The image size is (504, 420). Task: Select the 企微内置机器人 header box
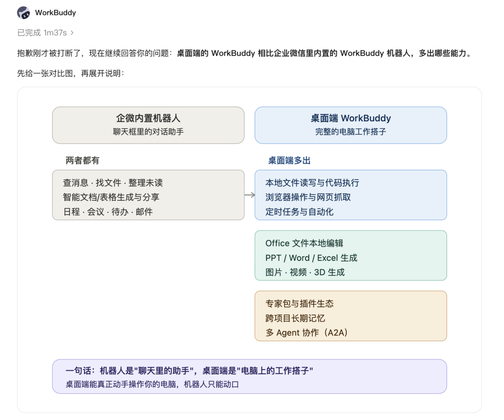tap(148, 125)
